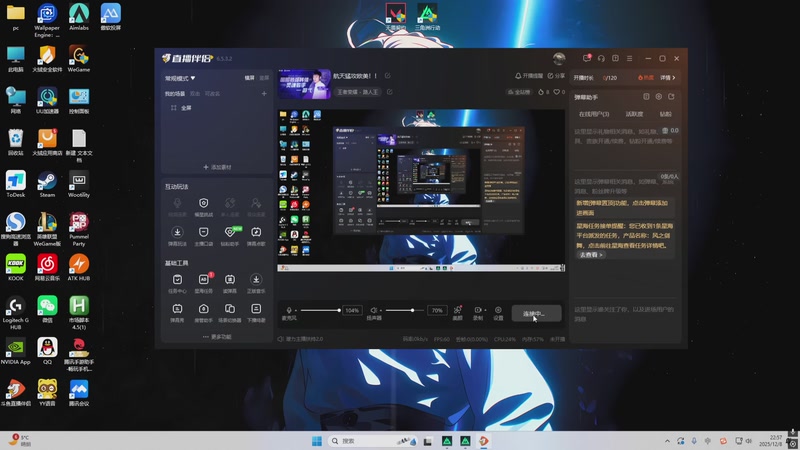800x450 pixels.
Task: Open the 弹幕点歌 song request tool
Action: 256,235
